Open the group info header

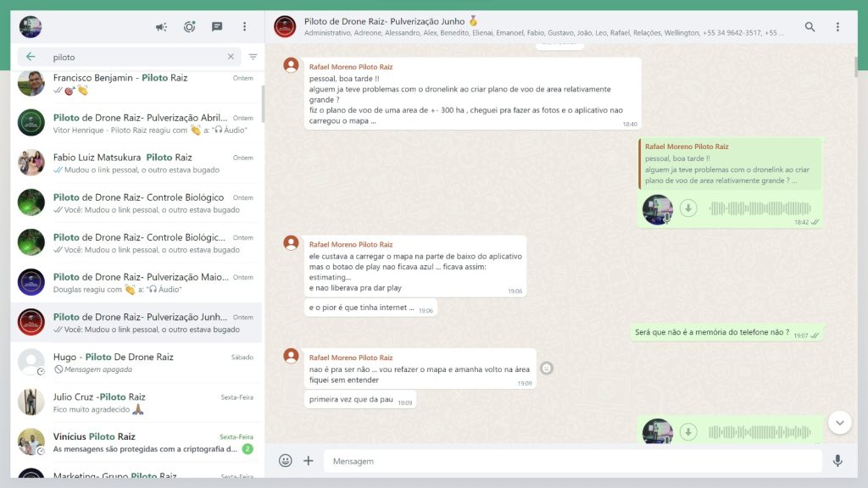point(542,26)
